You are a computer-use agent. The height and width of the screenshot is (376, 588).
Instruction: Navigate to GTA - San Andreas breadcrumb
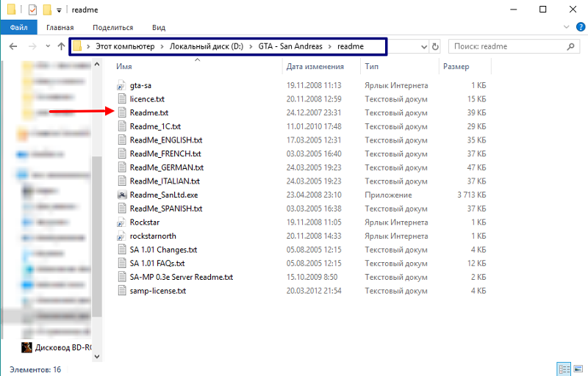click(x=290, y=46)
